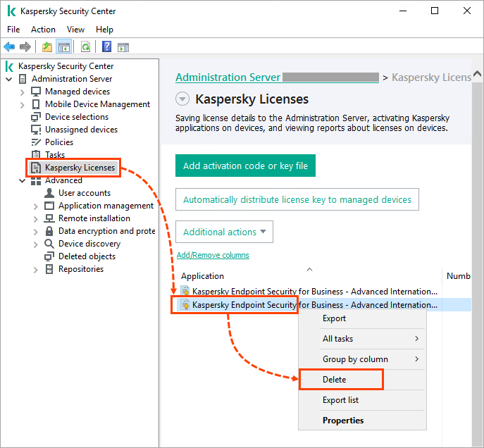
Task: Select the Policies node
Action: coord(59,142)
